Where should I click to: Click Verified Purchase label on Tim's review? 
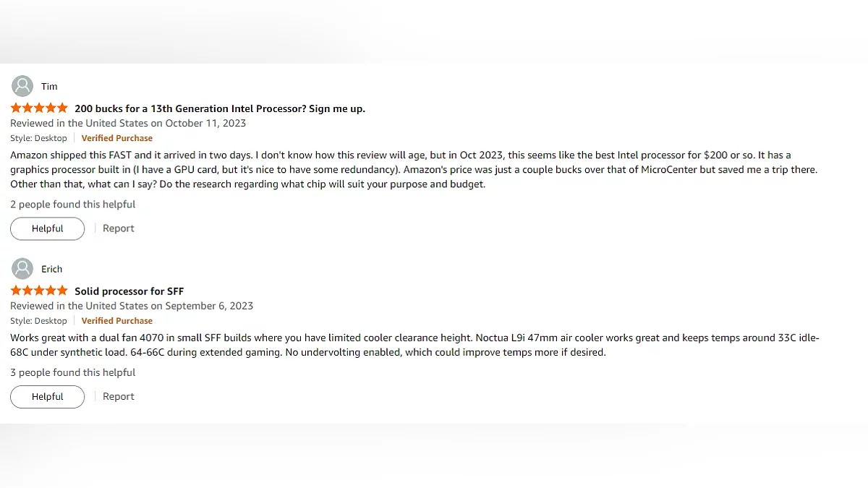pyautogui.click(x=117, y=138)
